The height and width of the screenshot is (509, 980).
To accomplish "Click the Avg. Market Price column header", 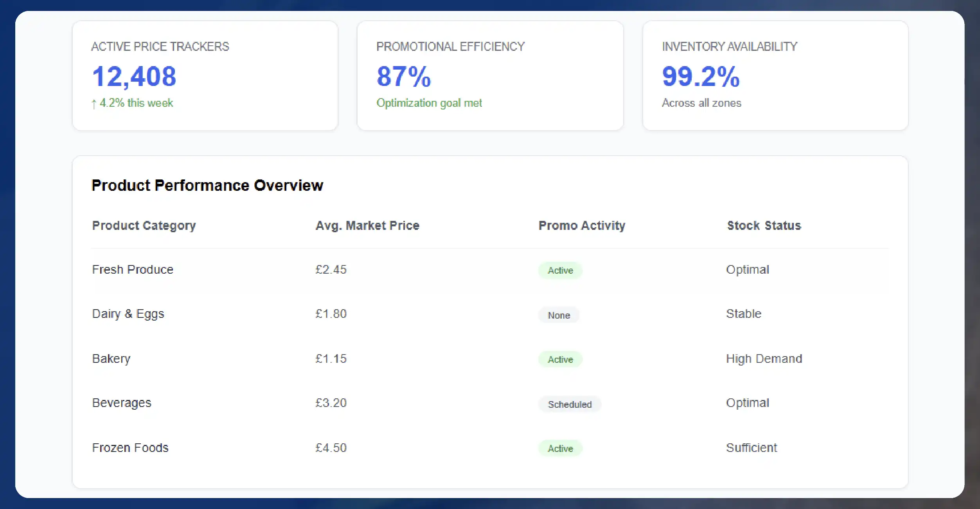I will (367, 226).
